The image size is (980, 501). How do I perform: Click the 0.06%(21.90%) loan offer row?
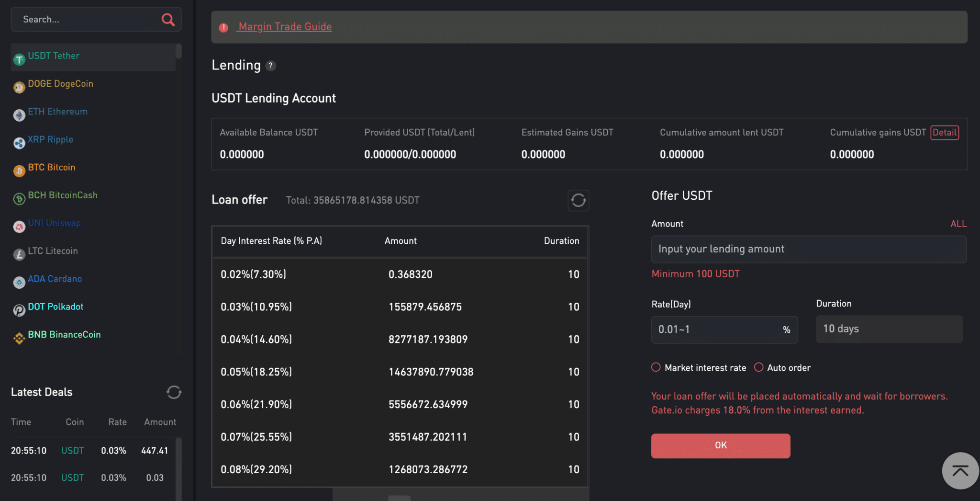pyautogui.click(x=400, y=405)
